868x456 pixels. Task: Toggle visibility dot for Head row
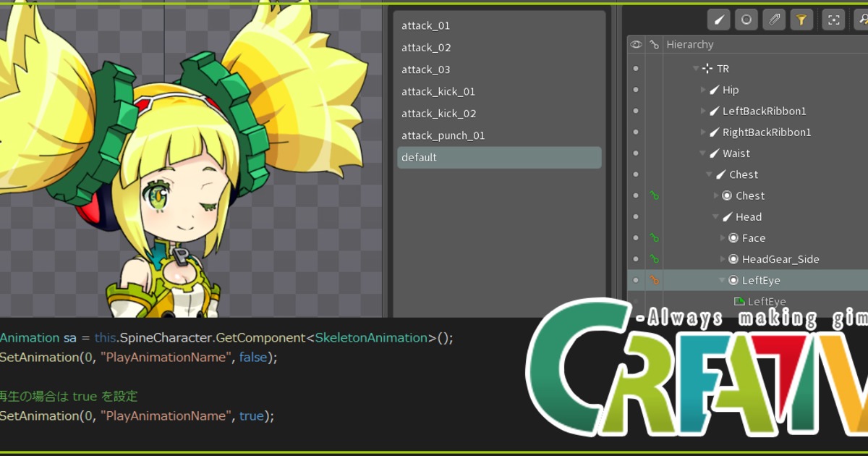(x=636, y=217)
